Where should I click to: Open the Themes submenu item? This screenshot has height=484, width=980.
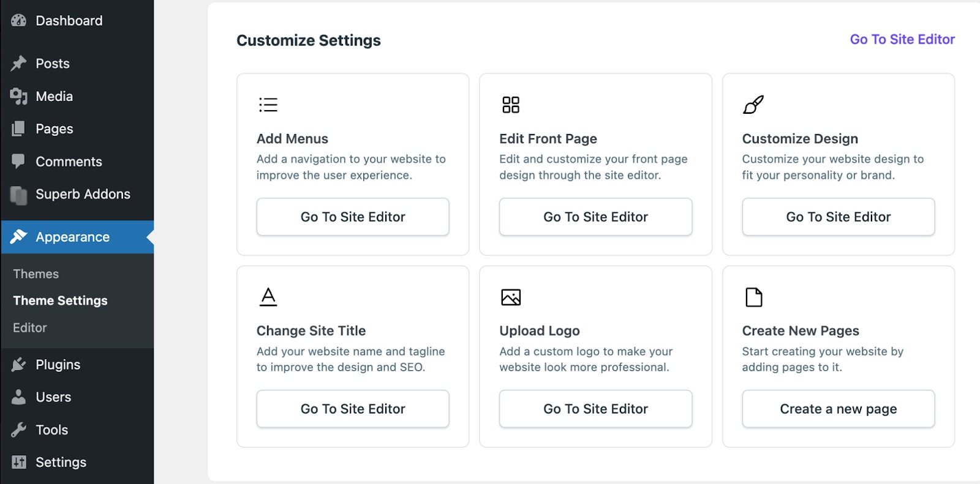36,274
